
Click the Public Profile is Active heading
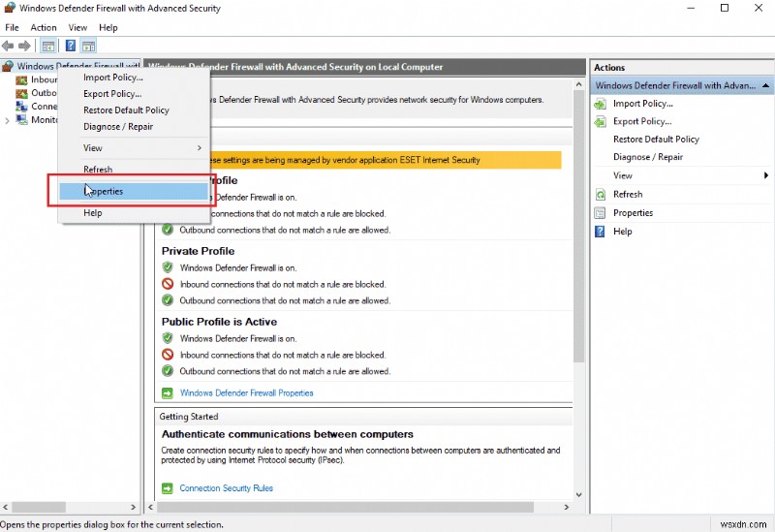(219, 322)
